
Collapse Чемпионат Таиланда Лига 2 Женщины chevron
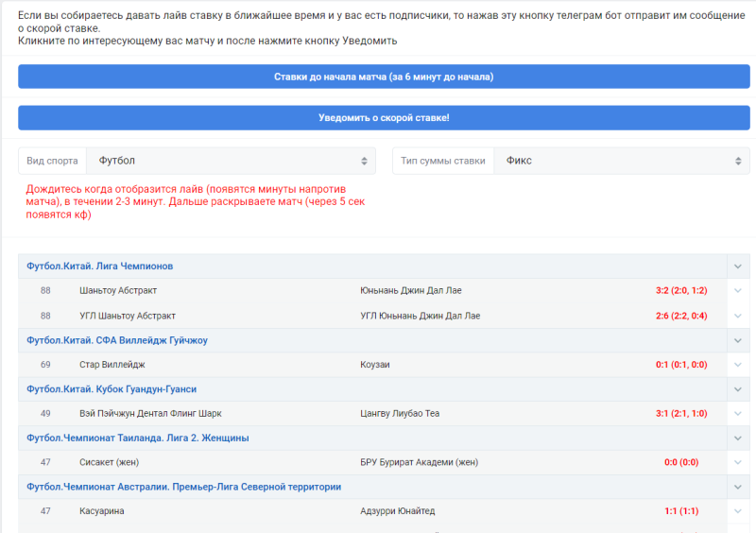pos(738,438)
